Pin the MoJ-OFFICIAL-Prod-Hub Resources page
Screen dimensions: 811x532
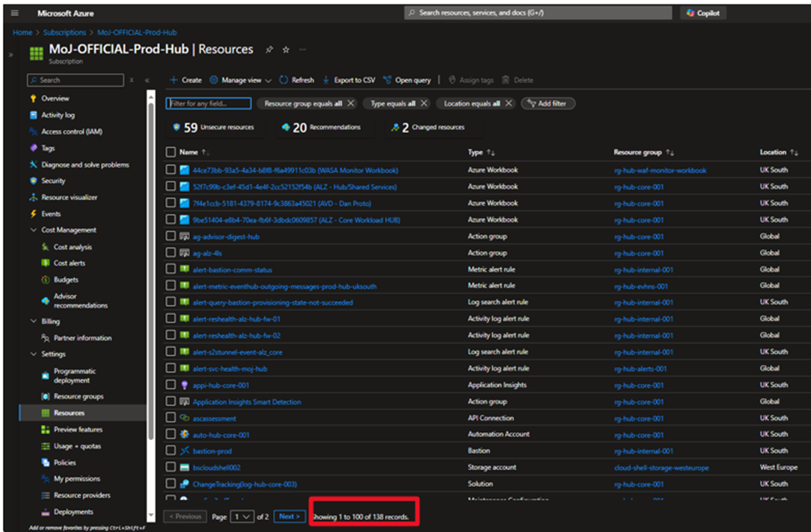(269, 49)
